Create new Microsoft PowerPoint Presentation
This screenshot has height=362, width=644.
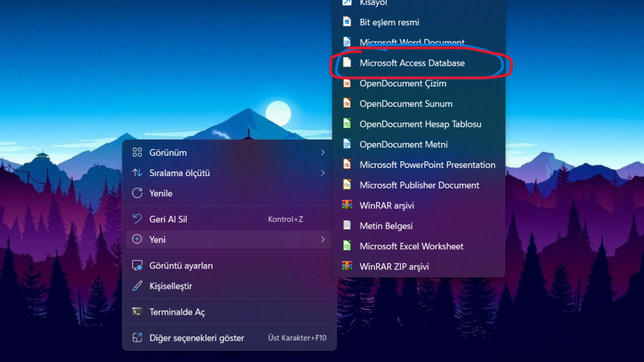(418, 165)
